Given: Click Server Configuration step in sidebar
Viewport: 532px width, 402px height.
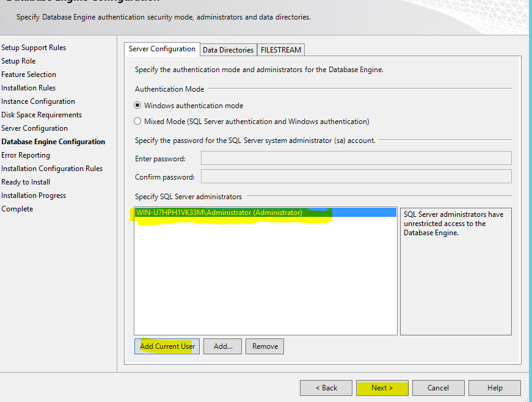Looking at the screenshot, I should (35, 128).
